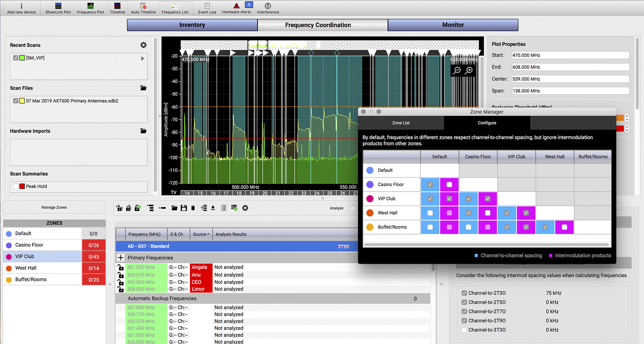The width and height of the screenshot is (644, 344).
Task: Zoom in on the spectrum plot
Action: 469,70
